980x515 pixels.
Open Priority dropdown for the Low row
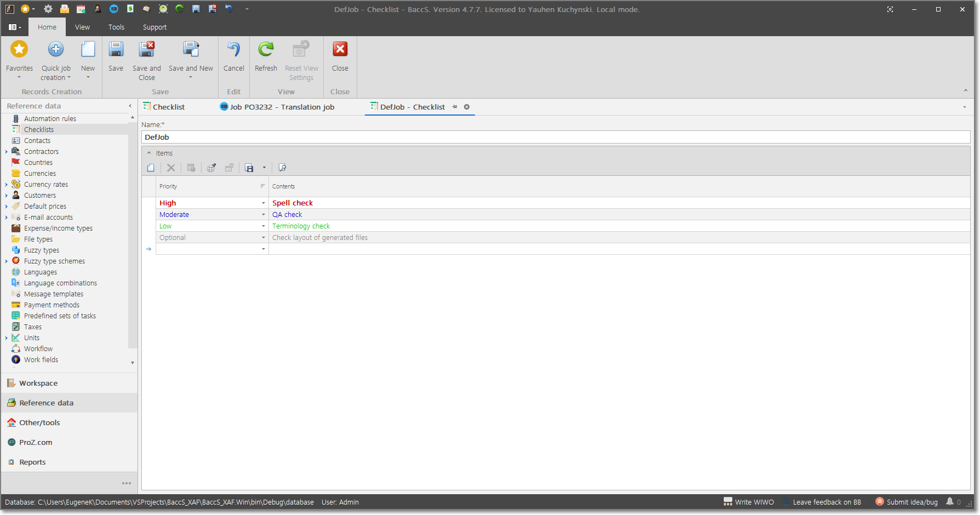click(263, 226)
